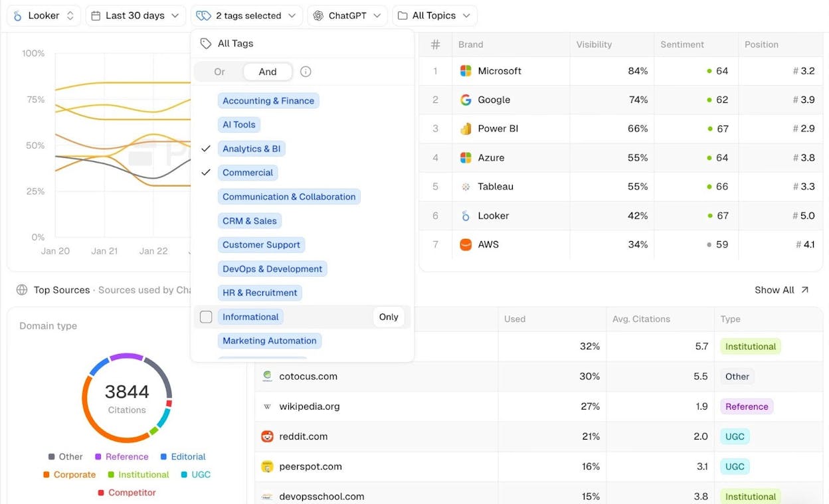Click the Sentiment column header
829x504 pixels.
pyautogui.click(x=682, y=44)
